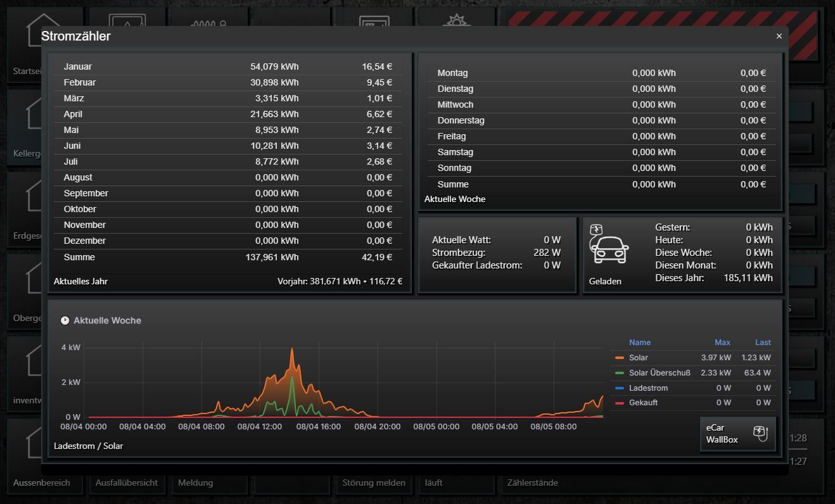Click the April month label
835x504 pixels.
pos(73,114)
